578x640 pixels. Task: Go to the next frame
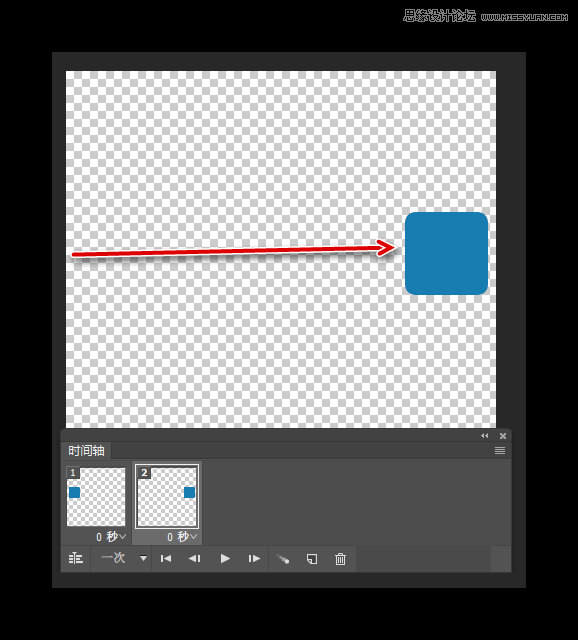[x=254, y=558]
